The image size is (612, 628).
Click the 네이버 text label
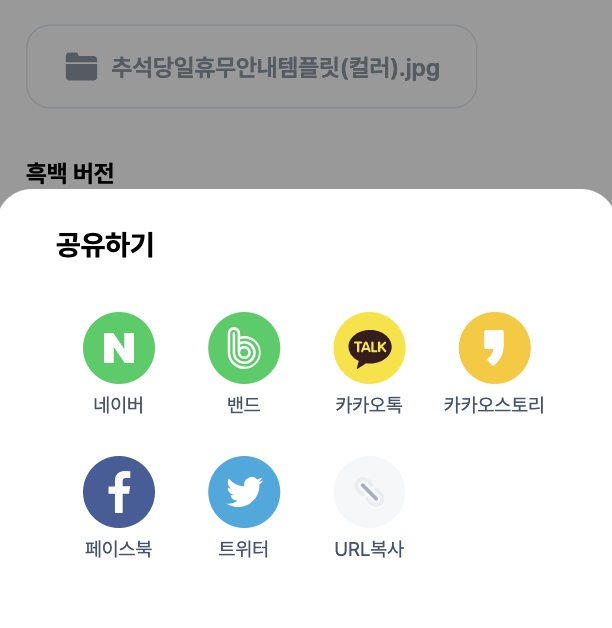[x=119, y=405]
